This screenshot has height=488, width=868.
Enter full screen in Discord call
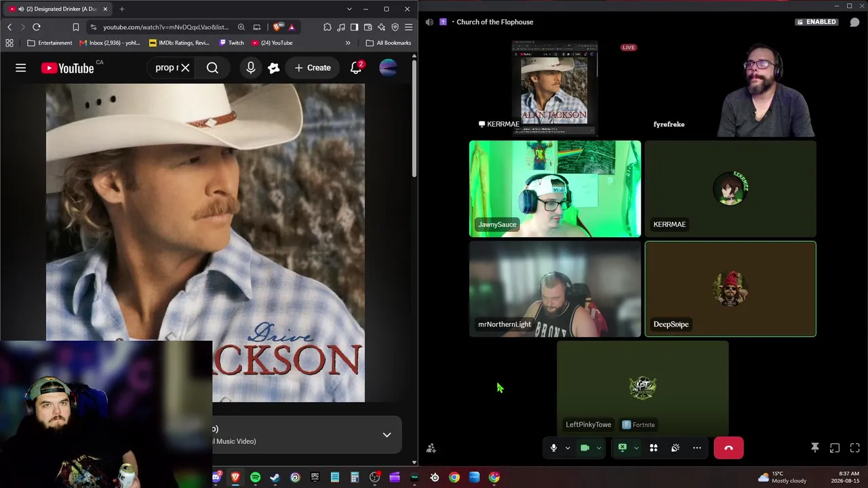pos(854,448)
